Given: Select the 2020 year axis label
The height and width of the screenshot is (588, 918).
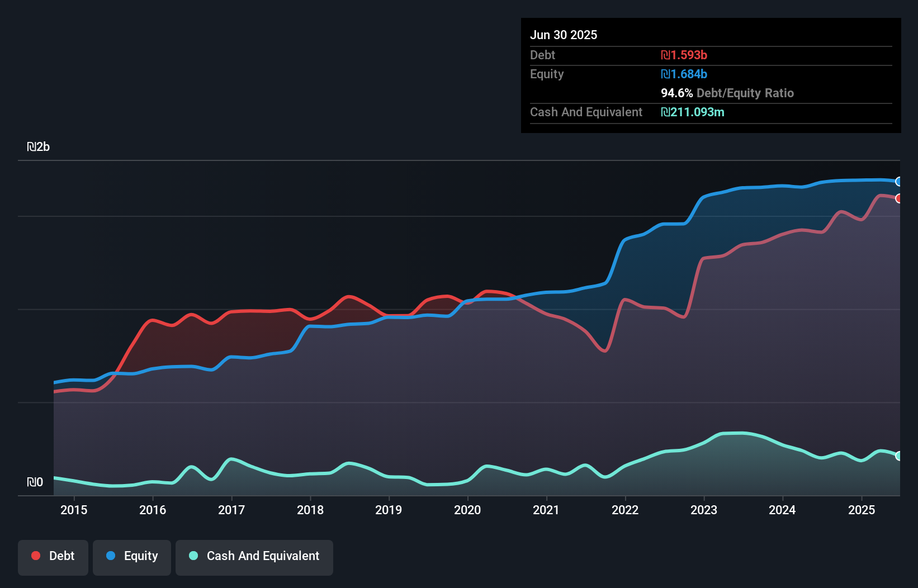Looking at the screenshot, I should coord(468,510).
